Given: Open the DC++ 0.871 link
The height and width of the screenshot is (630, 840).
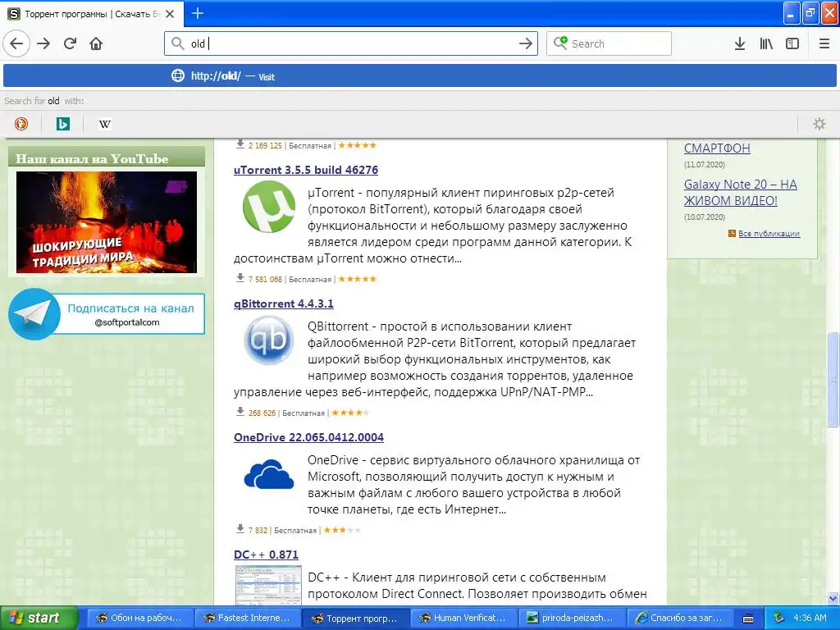Looking at the screenshot, I should [266, 555].
